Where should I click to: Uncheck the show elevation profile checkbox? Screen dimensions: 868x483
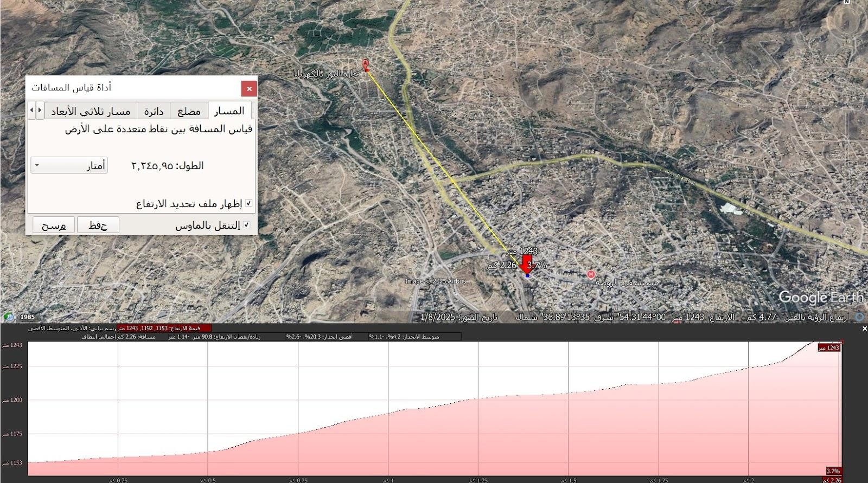(248, 204)
